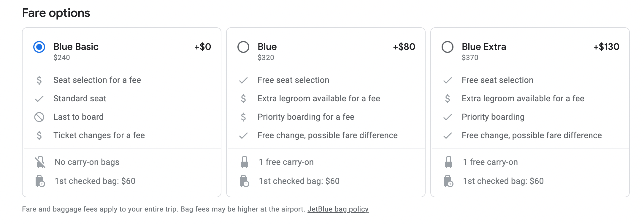Select the Blue Basic fare radio button
644x224 pixels.
click(39, 47)
